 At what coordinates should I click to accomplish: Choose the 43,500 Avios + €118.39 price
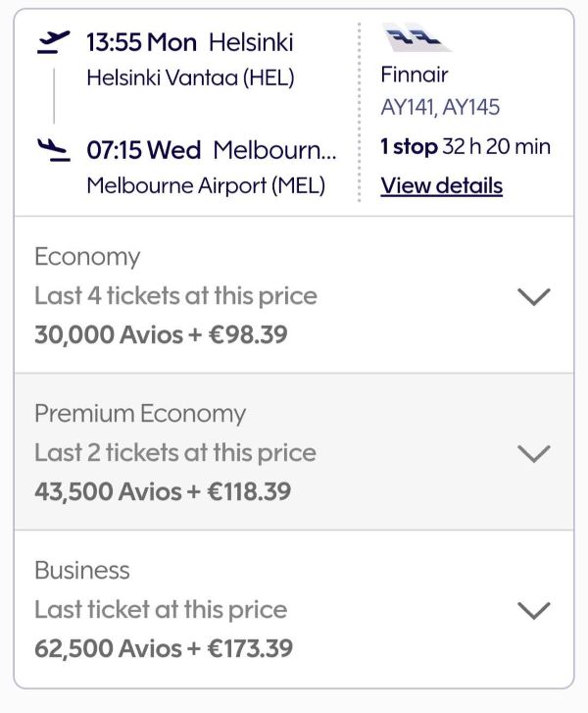tap(163, 491)
